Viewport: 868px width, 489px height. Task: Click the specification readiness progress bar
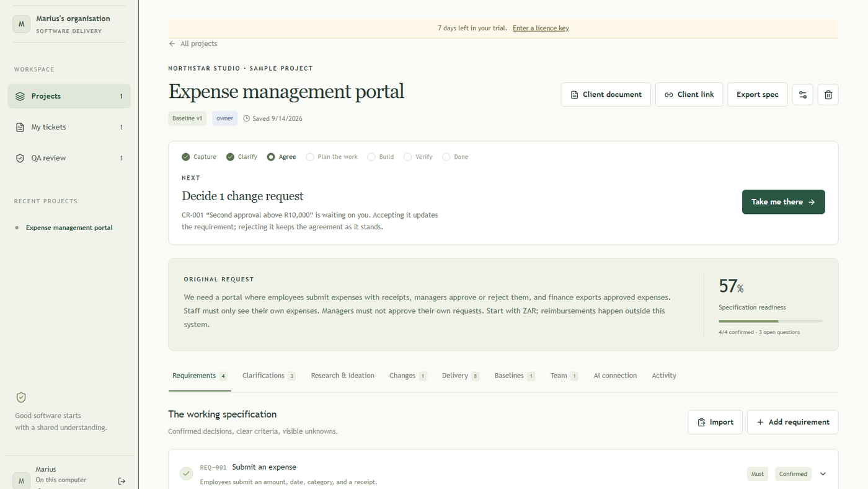point(771,321)
